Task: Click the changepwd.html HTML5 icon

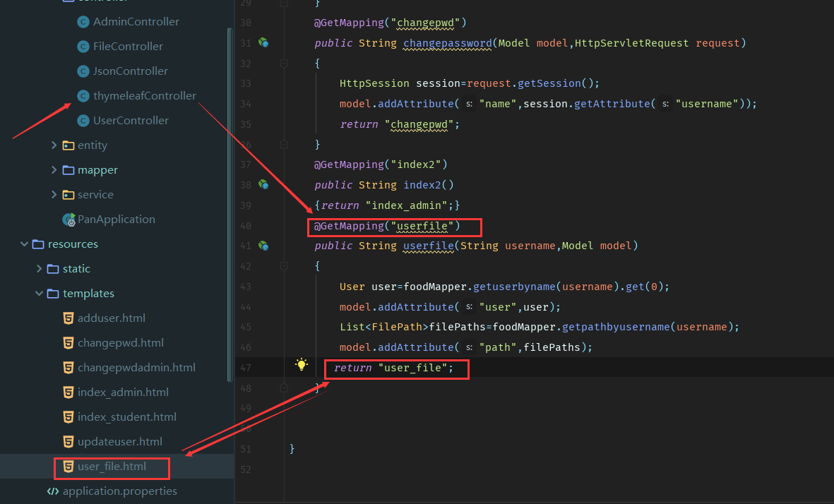Action: (x=68, y=343)
